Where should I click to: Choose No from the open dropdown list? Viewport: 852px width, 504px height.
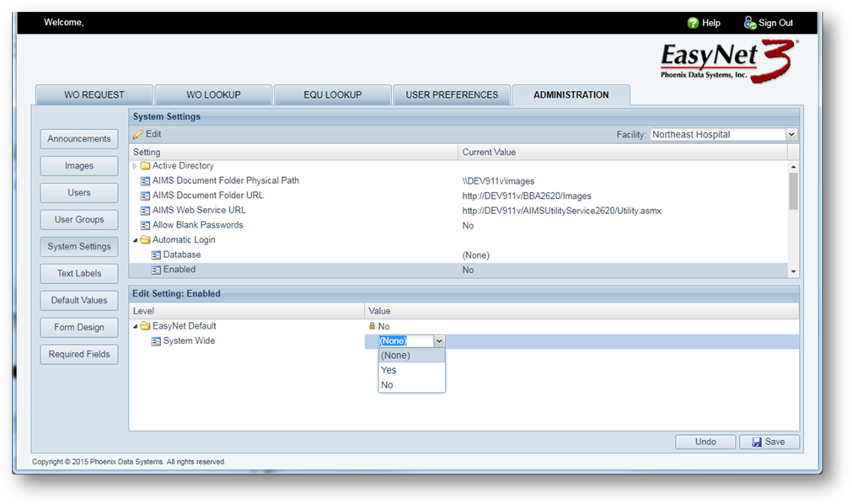387,385
